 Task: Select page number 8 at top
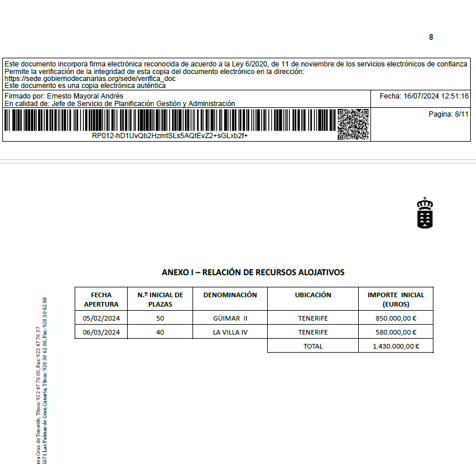point(430,37)
